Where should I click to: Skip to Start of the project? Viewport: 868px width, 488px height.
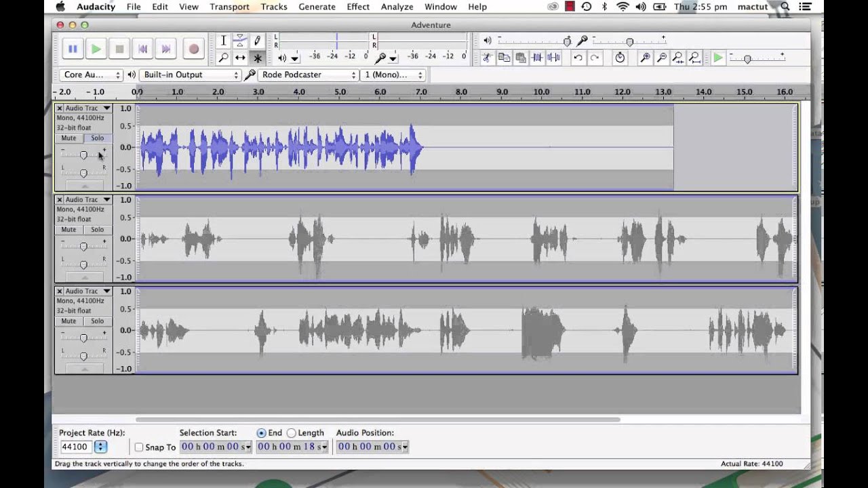[143, 49]
